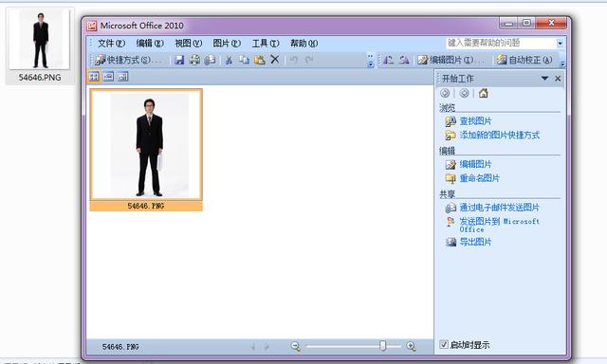Toggle the 启动时显示 checkbox

tap(444, 344)
